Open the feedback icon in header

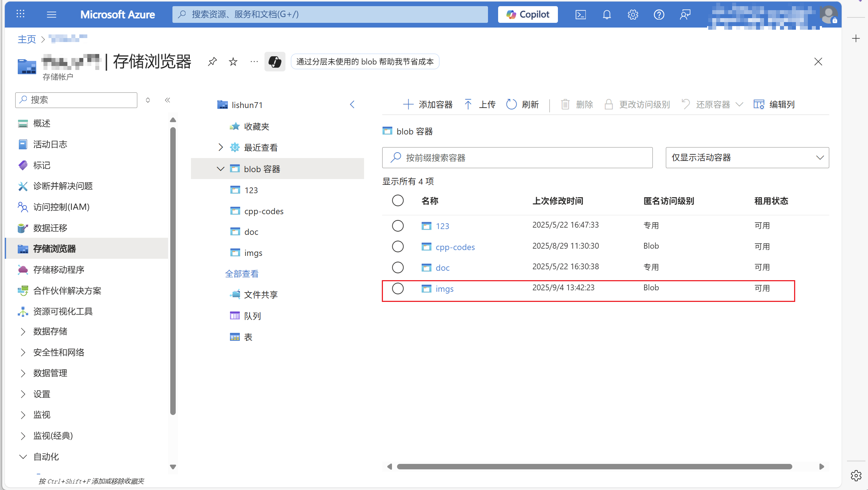tap(685, 14)
